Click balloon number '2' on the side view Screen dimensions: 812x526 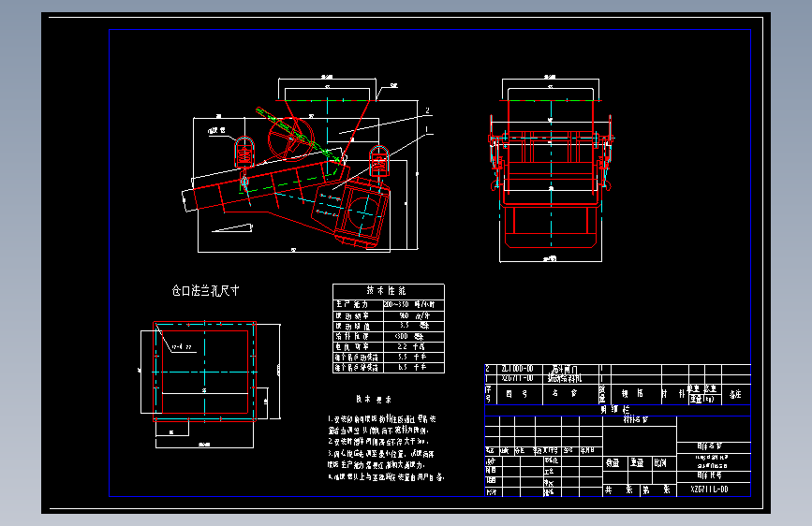coord(427,110)
